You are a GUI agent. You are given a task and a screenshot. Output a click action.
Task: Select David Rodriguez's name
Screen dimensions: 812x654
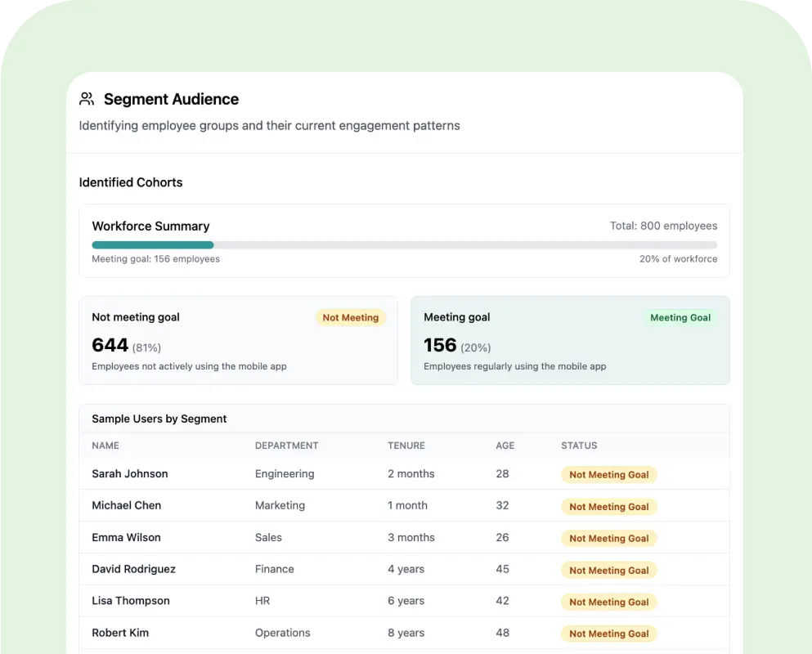click(133, 569)
